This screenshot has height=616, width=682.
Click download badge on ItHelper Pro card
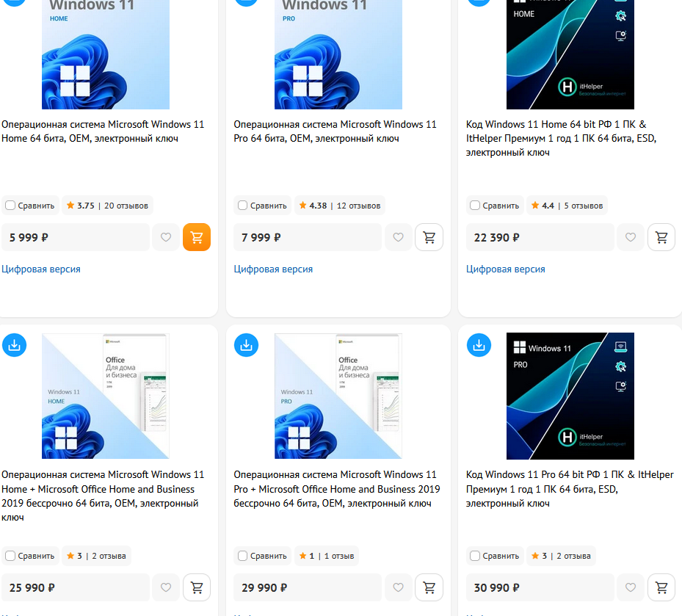[x=479, y=345]
